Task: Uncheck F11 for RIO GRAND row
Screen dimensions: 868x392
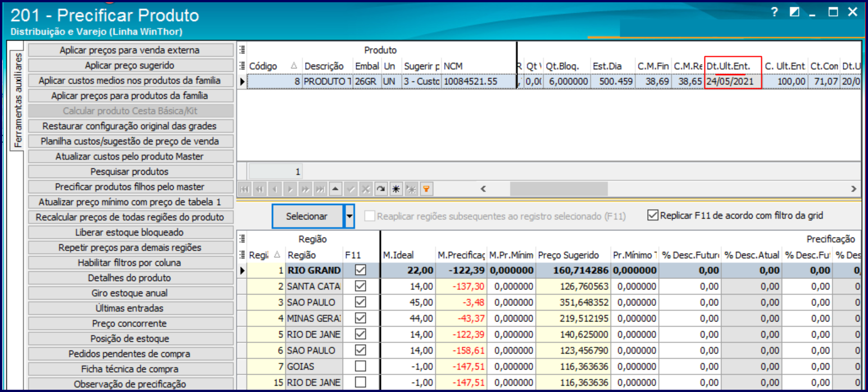Action: coord(361,271)
